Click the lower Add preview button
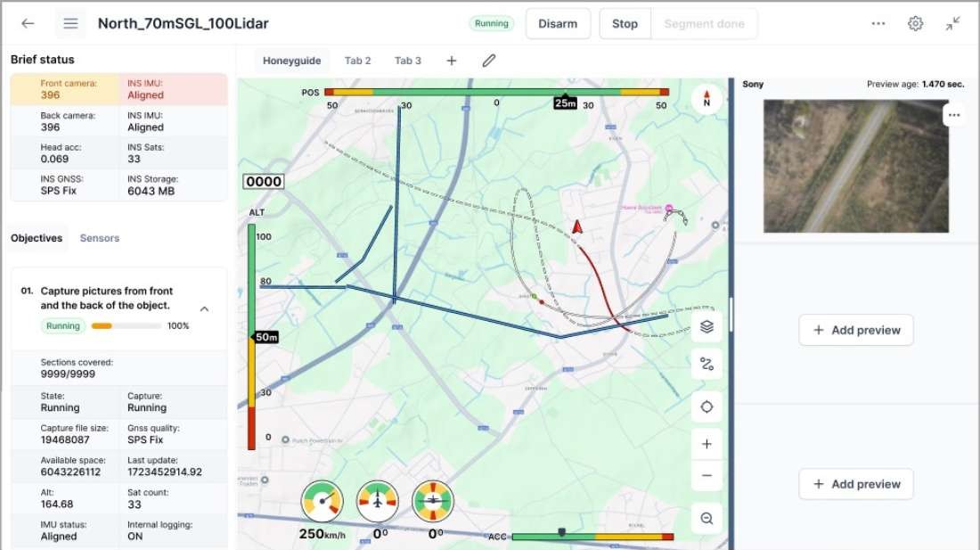Image resolution: width=980 pixels, height=550 pixels. (855, 484)
